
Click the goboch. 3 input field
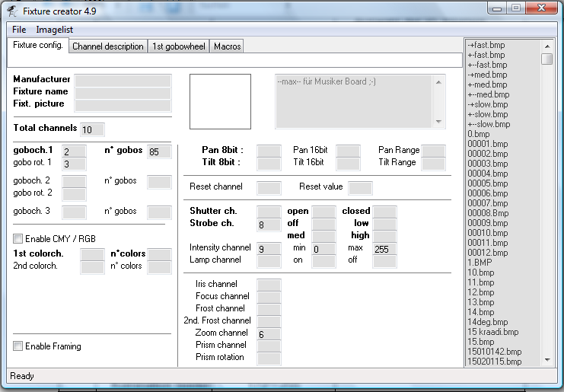click(74, 212)
